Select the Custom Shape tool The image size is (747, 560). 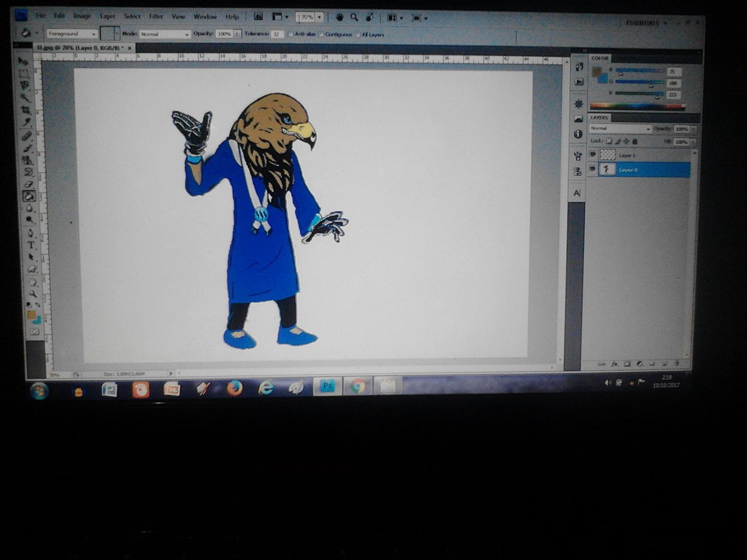click(x=32, y=269)
